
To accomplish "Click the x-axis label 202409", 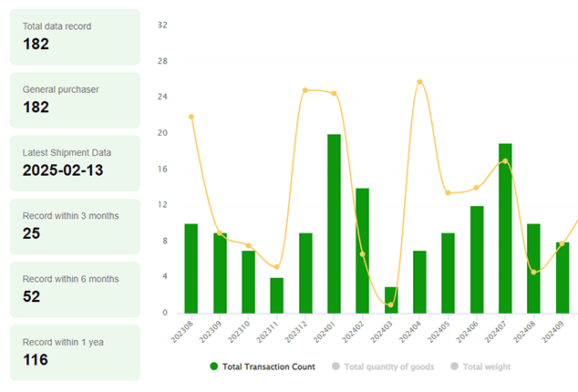I will (x=553, y=332).
